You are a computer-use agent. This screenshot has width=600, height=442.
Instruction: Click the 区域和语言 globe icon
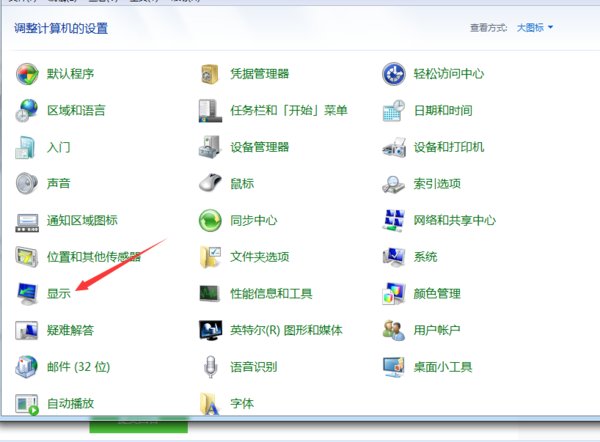(x=27, y=111)
